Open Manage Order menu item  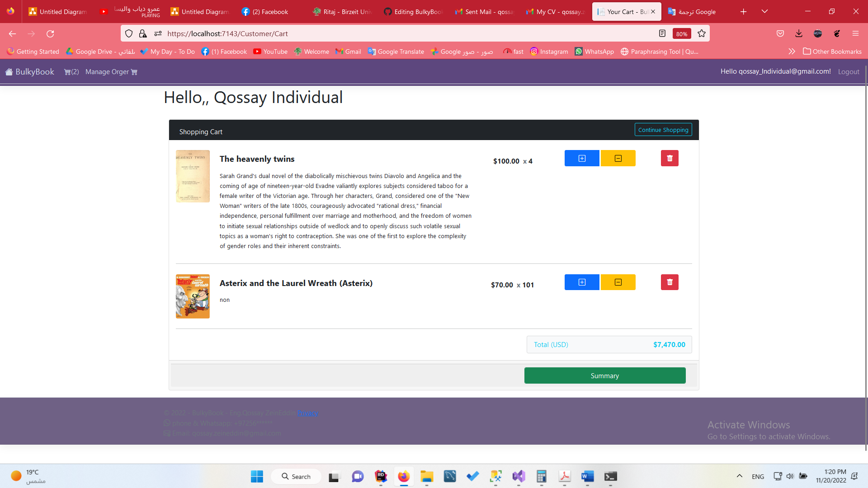(111, 72)
